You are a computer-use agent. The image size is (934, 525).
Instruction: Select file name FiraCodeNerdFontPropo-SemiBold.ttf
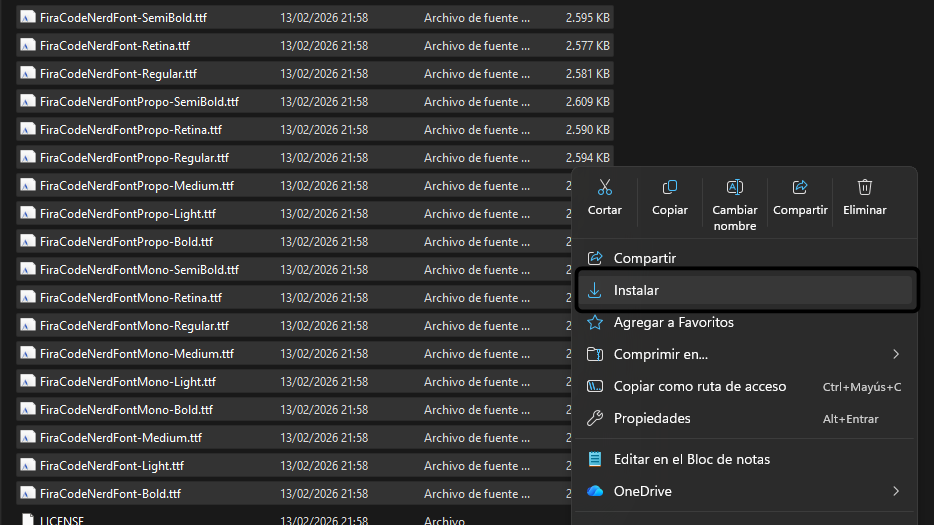click(x=139, y=102)
